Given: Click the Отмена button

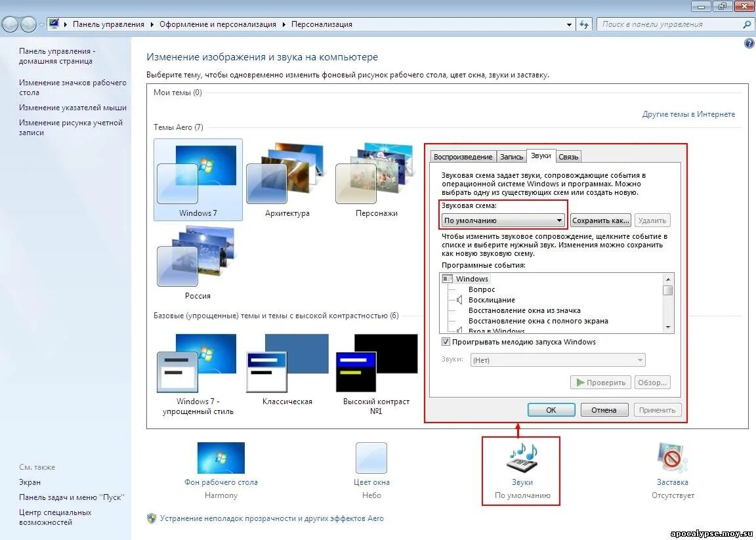Looking at the screenshot, I should tap(604, 410).
